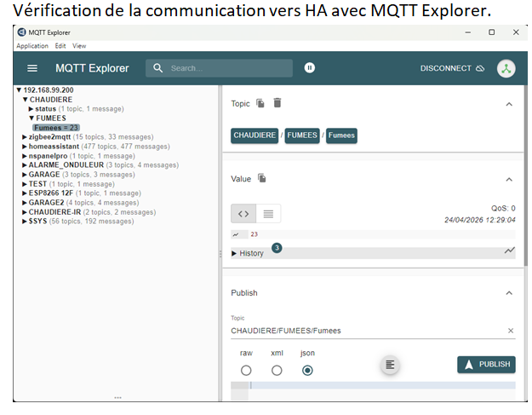Screen dimensions: 532x415
Task: Switch the value view to raw code mode
Action: point(243,214)
